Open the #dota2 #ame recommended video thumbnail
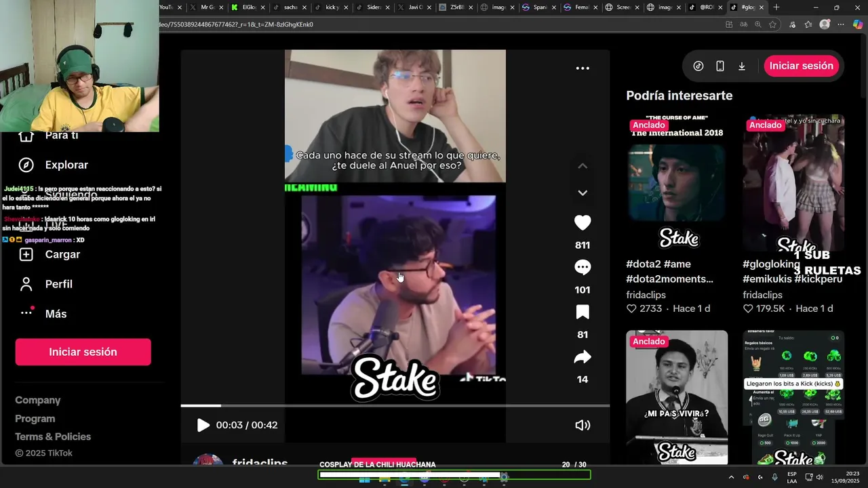Viewport: 868px width, 488px height. (x=677, y=183)
